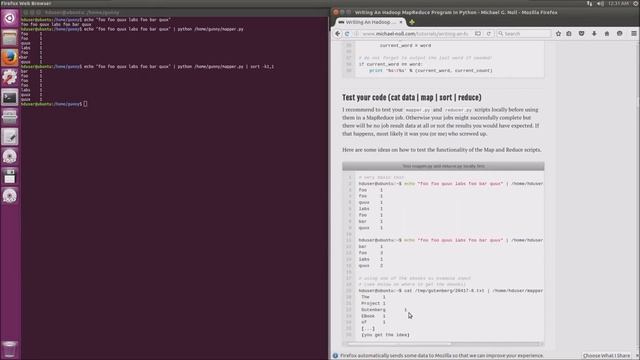Screen dimensions: 640x360
Task: Show bookmarks list icon in Firefox toolbar
Action: [569, 34]
